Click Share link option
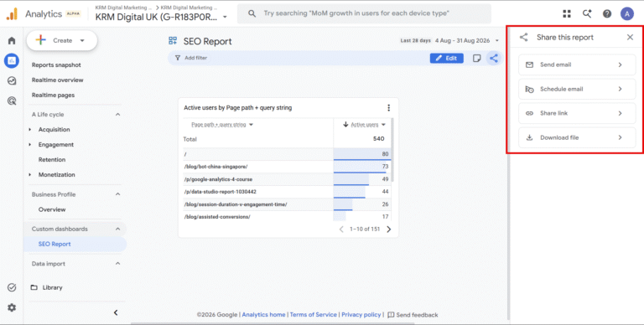Image resolution: width=644 pixels, height=325 pixels. point(577,113)
